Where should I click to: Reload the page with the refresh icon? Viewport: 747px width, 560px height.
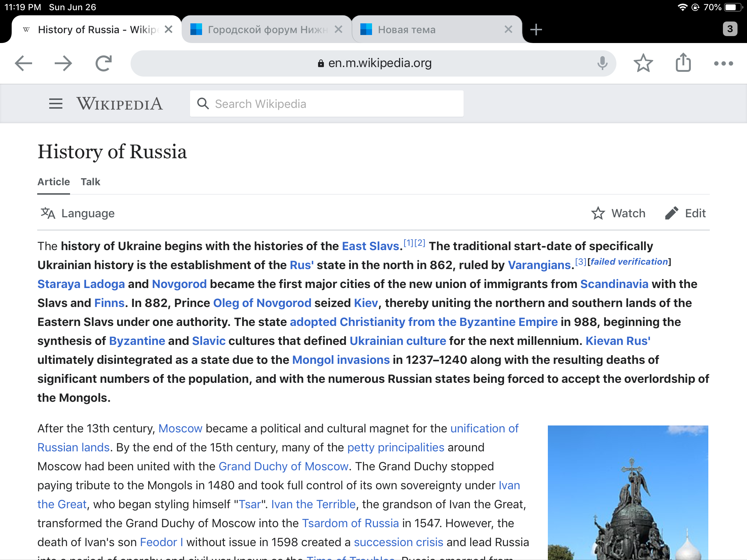pos(104,63)
